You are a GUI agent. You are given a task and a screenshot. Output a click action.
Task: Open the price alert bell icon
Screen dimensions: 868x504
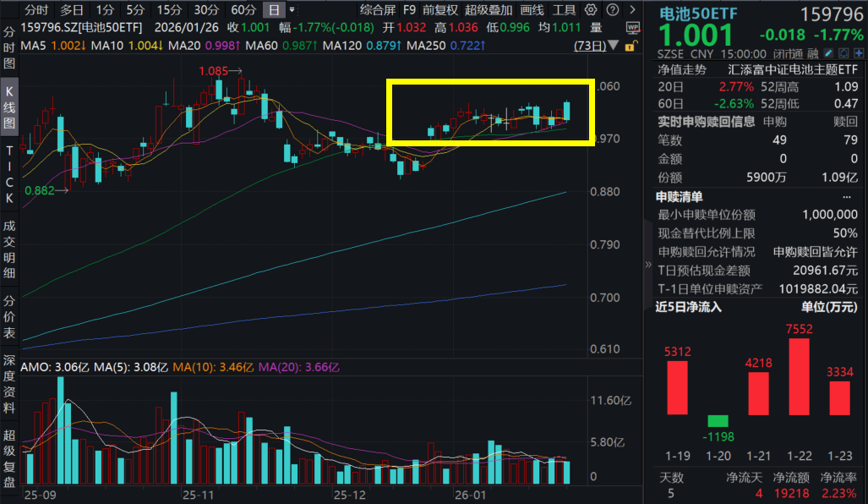point(843,53)
